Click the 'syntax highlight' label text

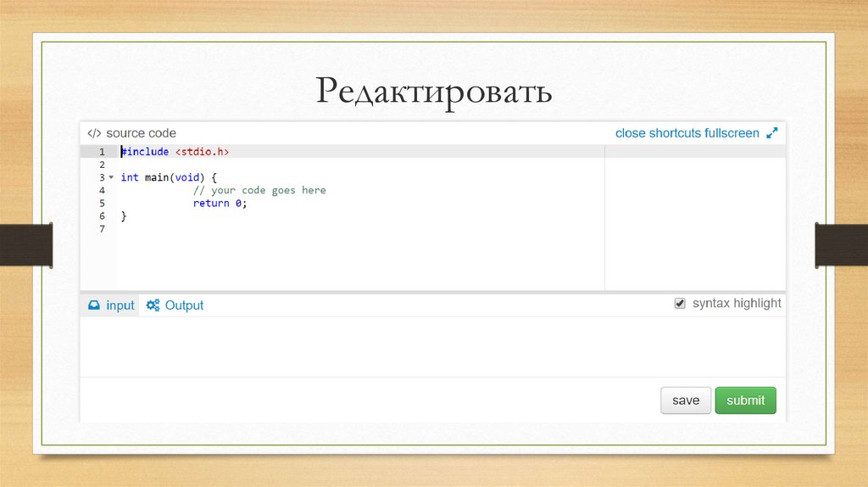tap(737, 303)
